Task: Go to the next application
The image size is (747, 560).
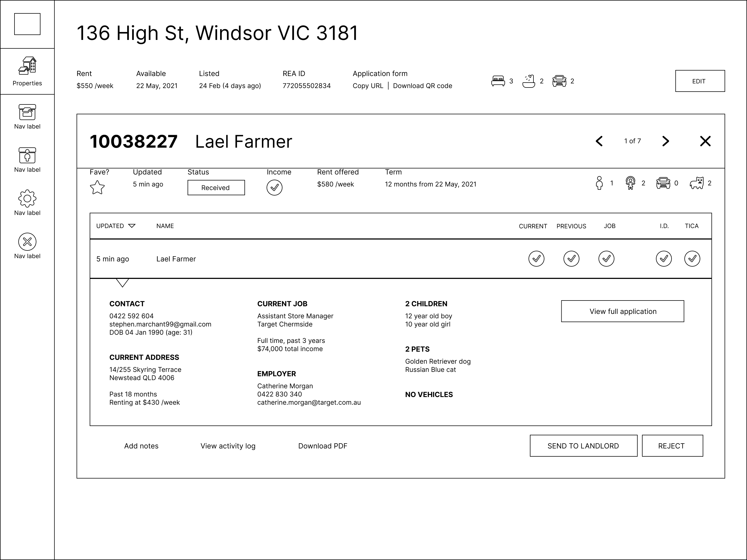Action: point(665,141)
